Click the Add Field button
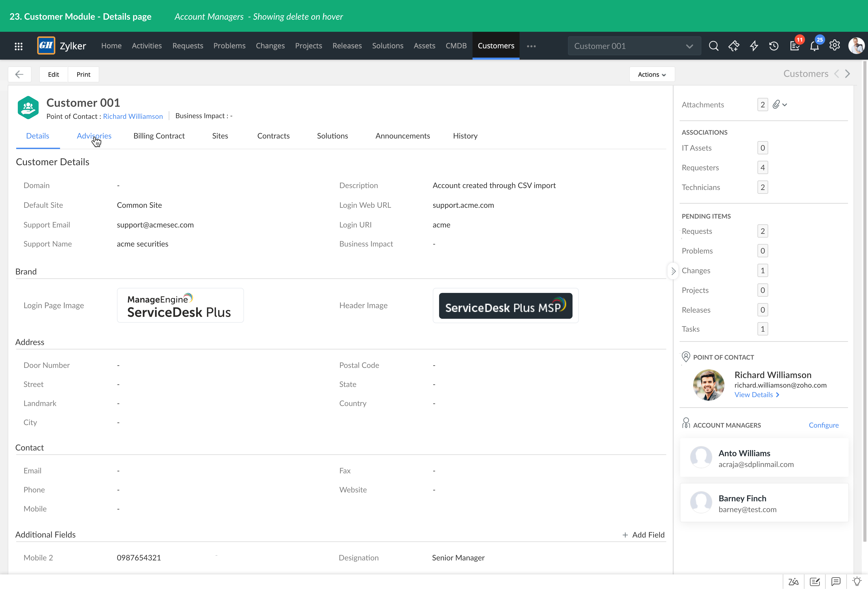 coord(644,535)
